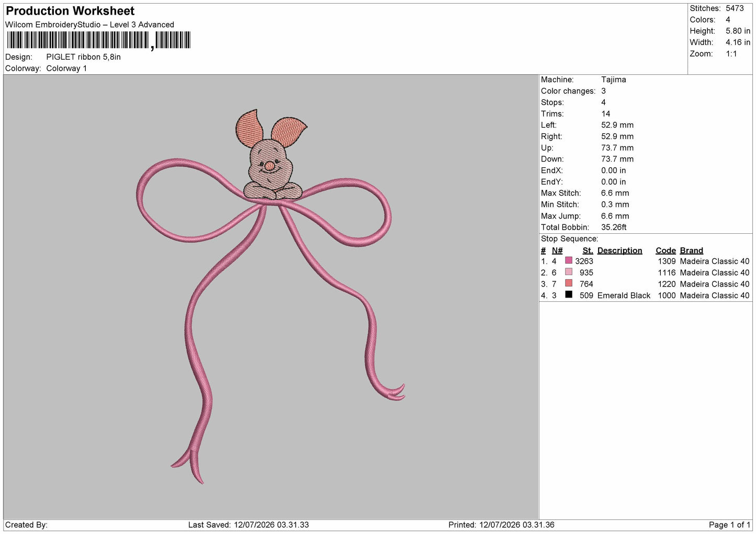Image resolution: width=756 pixels, height=534 pixels.
Task: Click the pink 3263 color swatch
Action: 569,260
